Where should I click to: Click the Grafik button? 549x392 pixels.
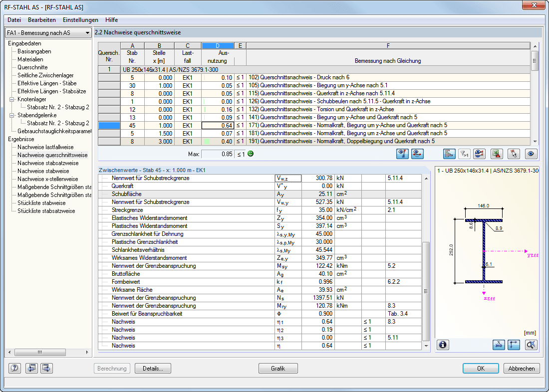278,369
